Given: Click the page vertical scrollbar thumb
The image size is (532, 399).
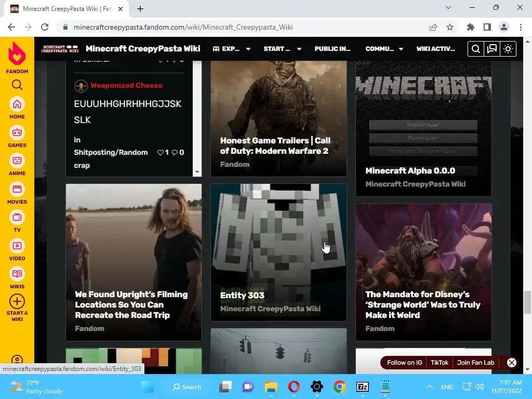Looking at the screenshot, I should (527, 302).
